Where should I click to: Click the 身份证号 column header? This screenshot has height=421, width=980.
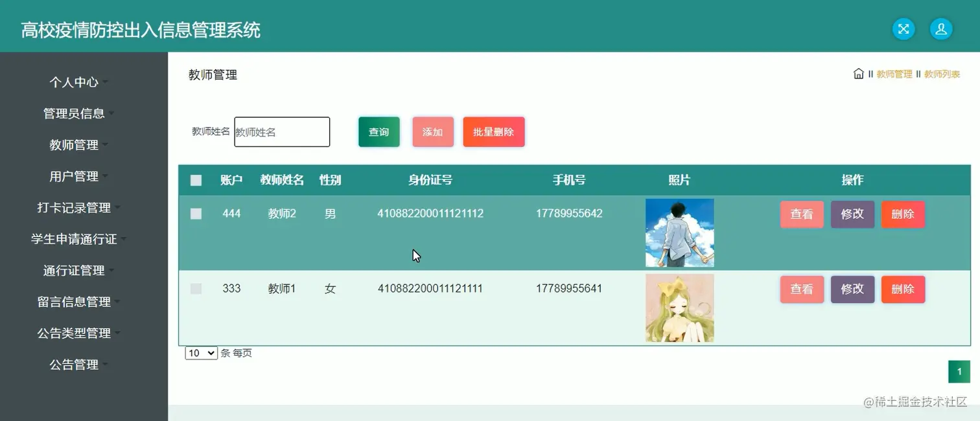pos(430,180)
